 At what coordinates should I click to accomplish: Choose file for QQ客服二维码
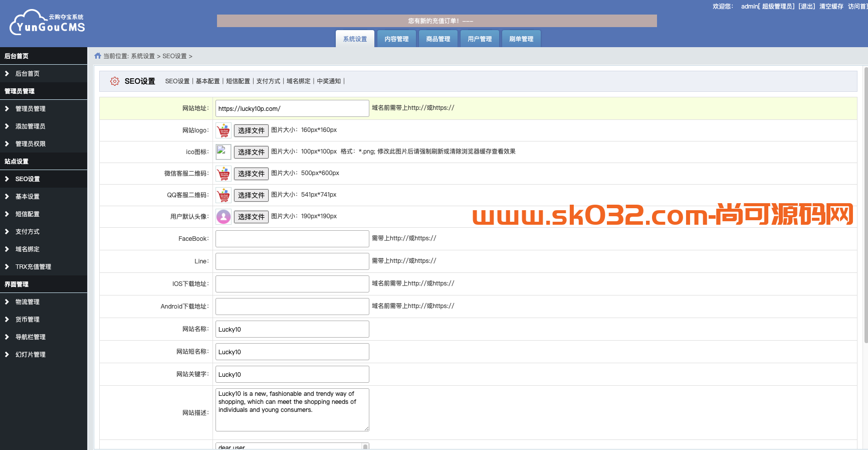(x=251, y=195)
